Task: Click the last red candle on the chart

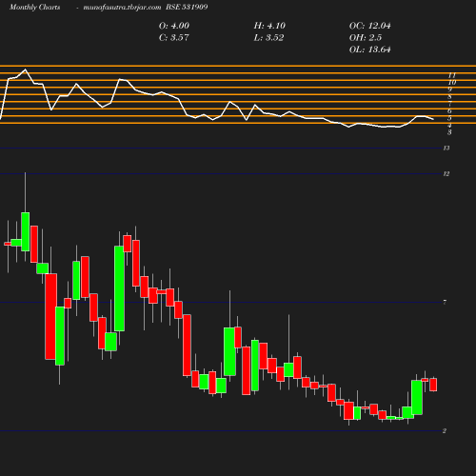Action: (433, 385)
